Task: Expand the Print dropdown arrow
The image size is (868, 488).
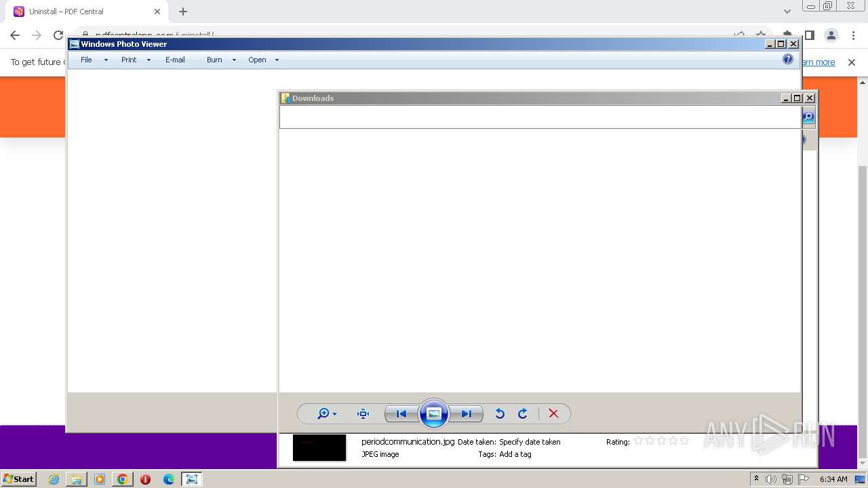Action: (x=149, y=60)
